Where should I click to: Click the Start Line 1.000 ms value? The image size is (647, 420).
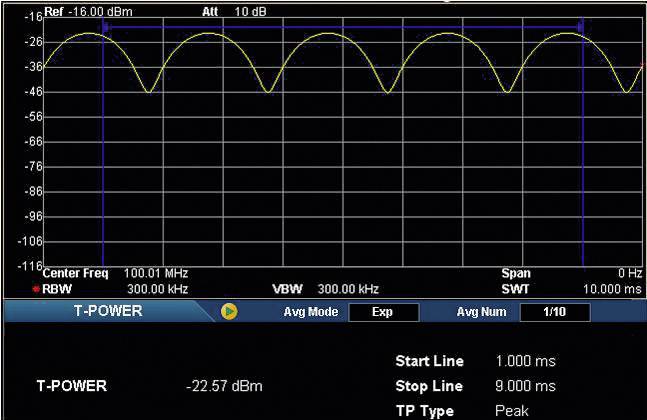[x=525, y=361]
